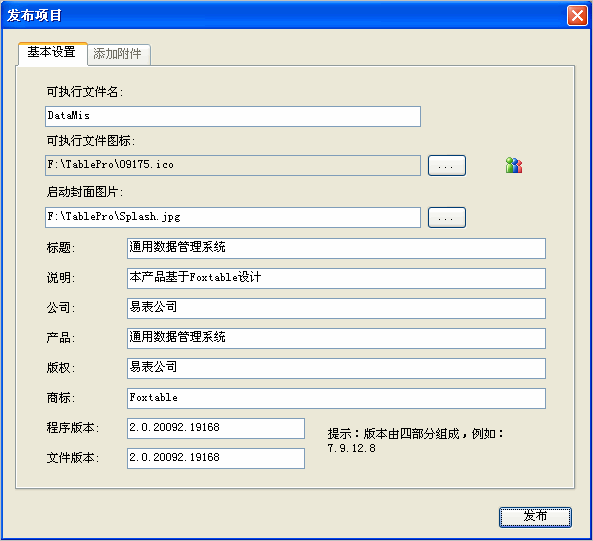
Task: Click the icon path field with 09175.ico
Action: click(x=233, y=166)
